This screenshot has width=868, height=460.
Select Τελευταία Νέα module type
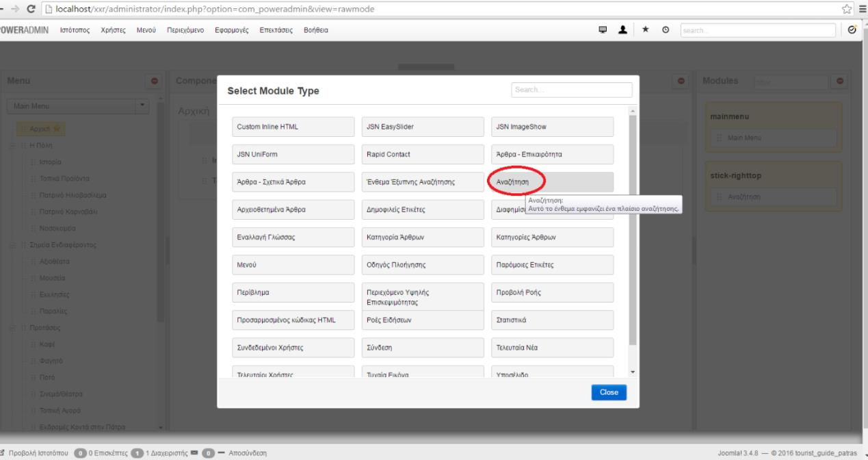point(552,347)
